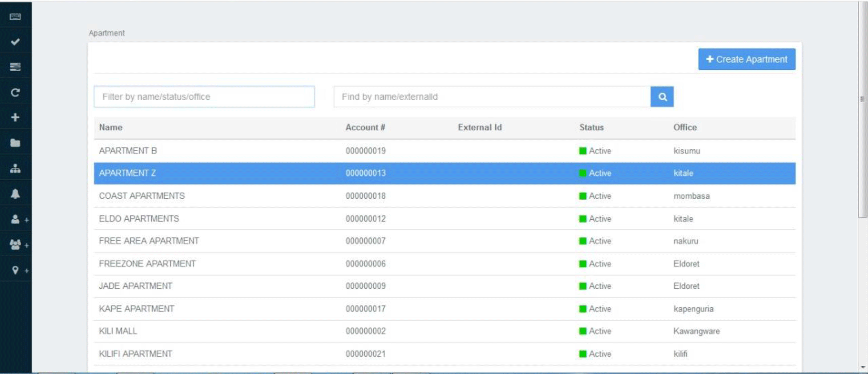
Task: Click the Name column header
Action: pyautogui.click(x=110, y=127)
